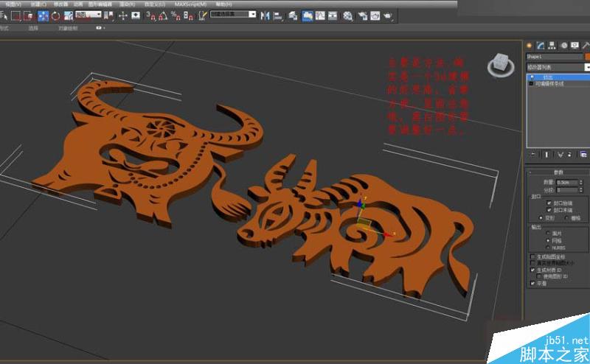The image size is (590, 364).
Task: Enable Generate Mapping Coords checkbox
Action: pyautogui.click(x=533, y=256)
